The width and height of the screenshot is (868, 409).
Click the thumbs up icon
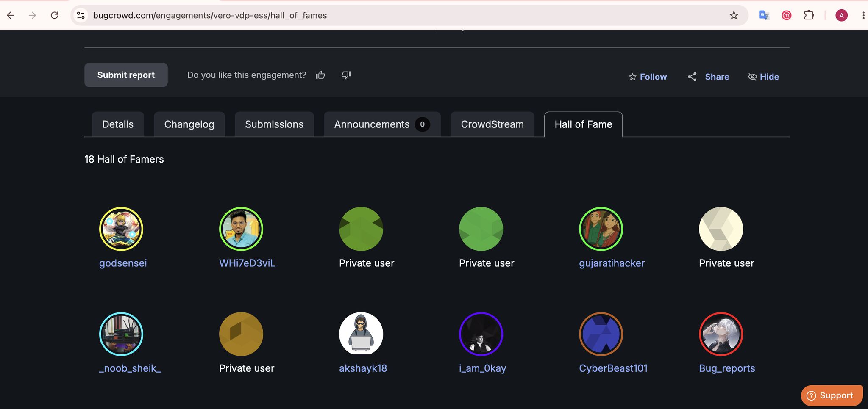coord(320,75)
